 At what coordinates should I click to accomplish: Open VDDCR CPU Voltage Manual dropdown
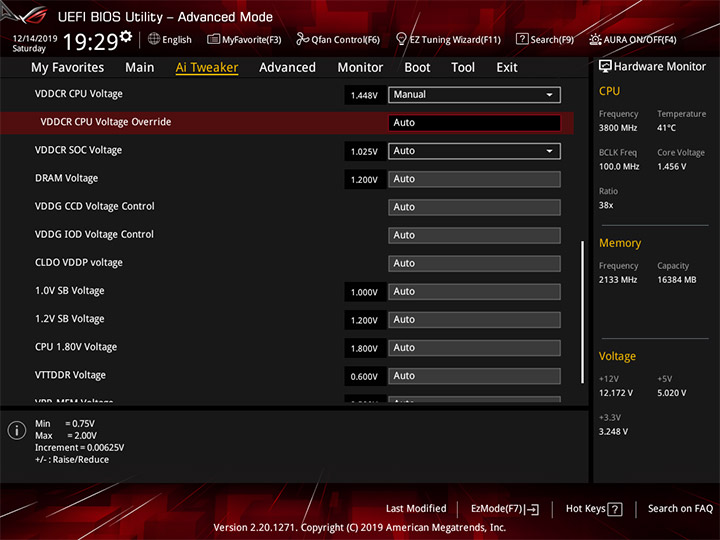[474, 95]
